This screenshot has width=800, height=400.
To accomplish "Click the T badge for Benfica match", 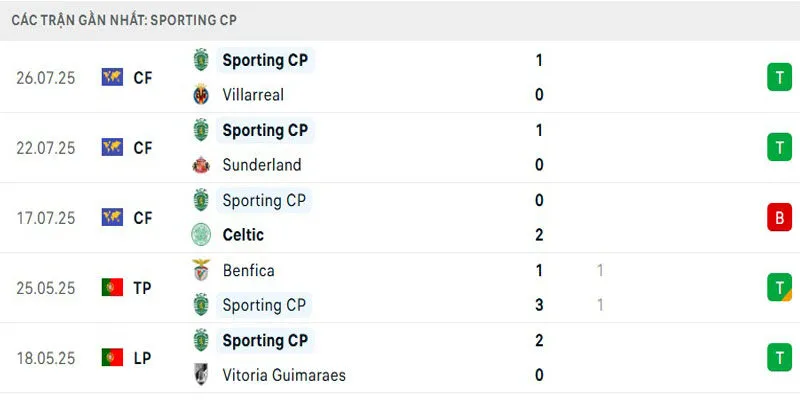I will pos(779,287).
